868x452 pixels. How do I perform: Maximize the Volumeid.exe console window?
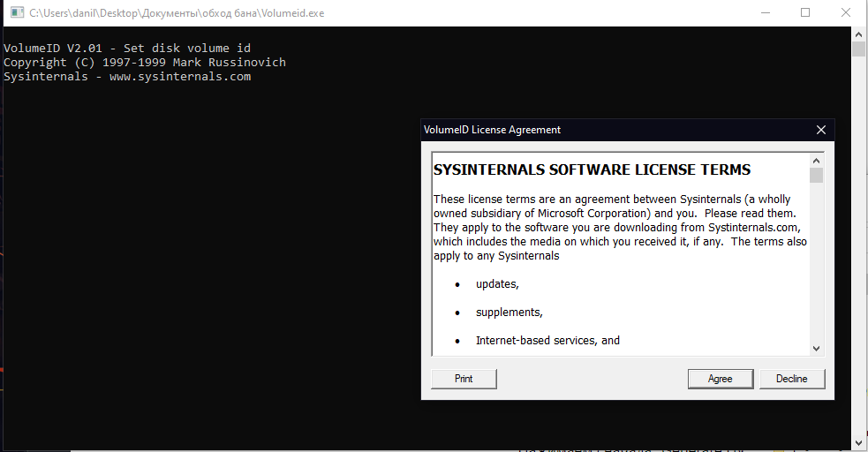(805, 12)
